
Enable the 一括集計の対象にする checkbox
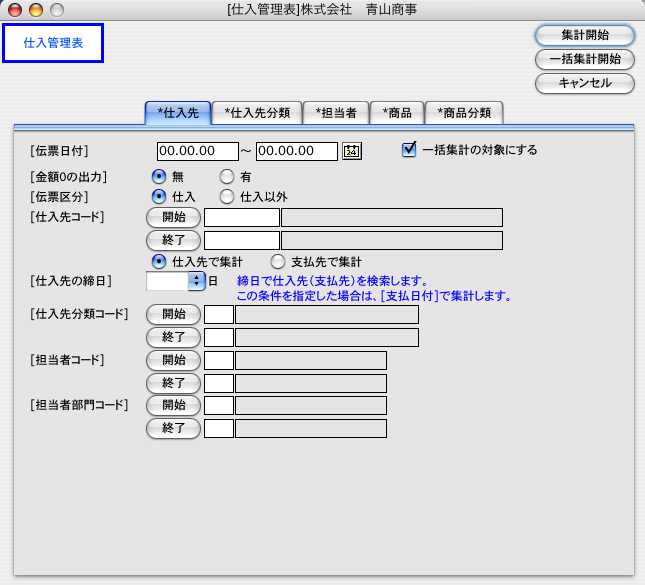[408, 150]
